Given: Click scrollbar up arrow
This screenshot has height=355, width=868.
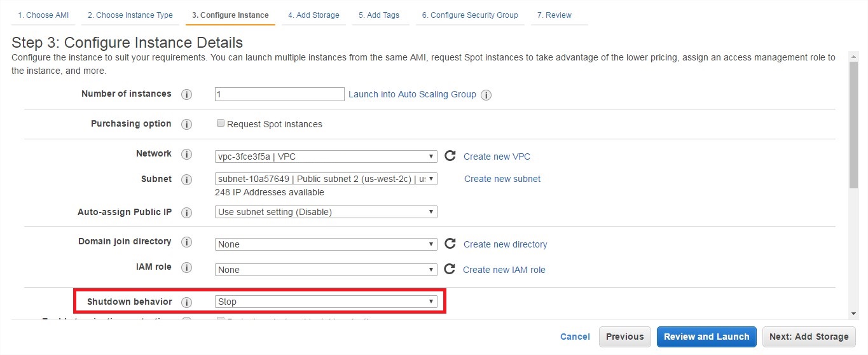Looking at the screenshot, I should point(854,57).
